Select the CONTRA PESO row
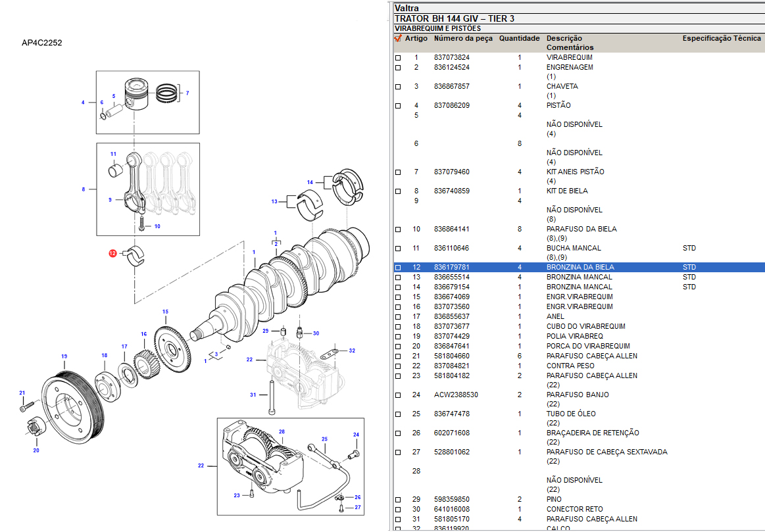 point(570,366)
